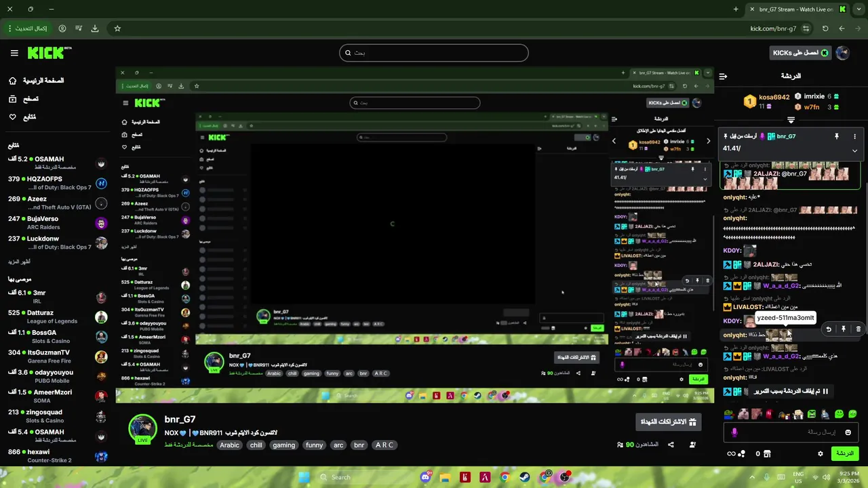
Task: Open Google Chrome from the taskbar
Action: [505, 477]
